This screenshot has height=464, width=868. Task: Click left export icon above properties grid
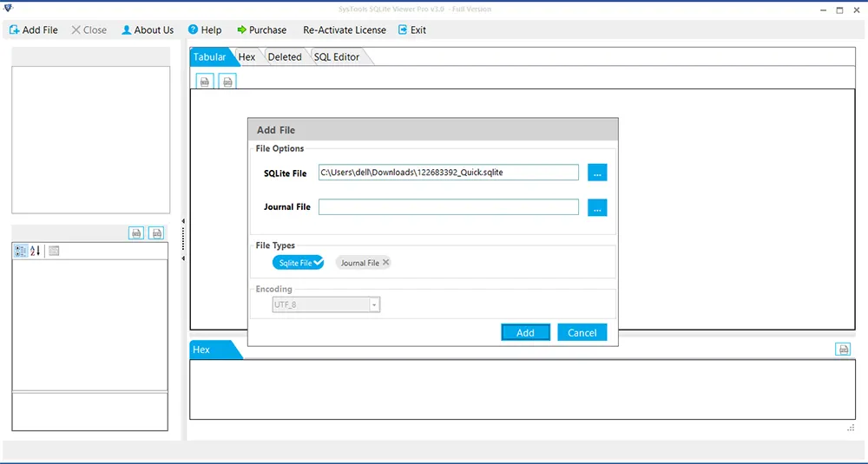[x=136, y=233]
